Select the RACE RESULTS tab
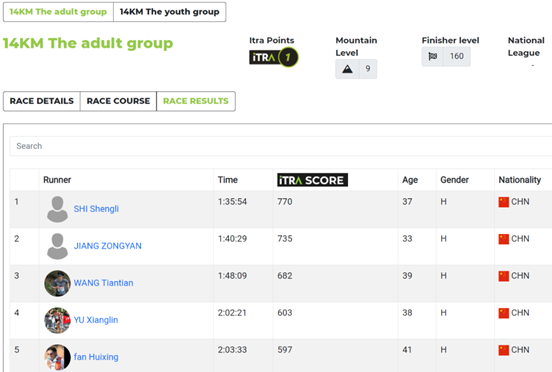 [196, 101]
